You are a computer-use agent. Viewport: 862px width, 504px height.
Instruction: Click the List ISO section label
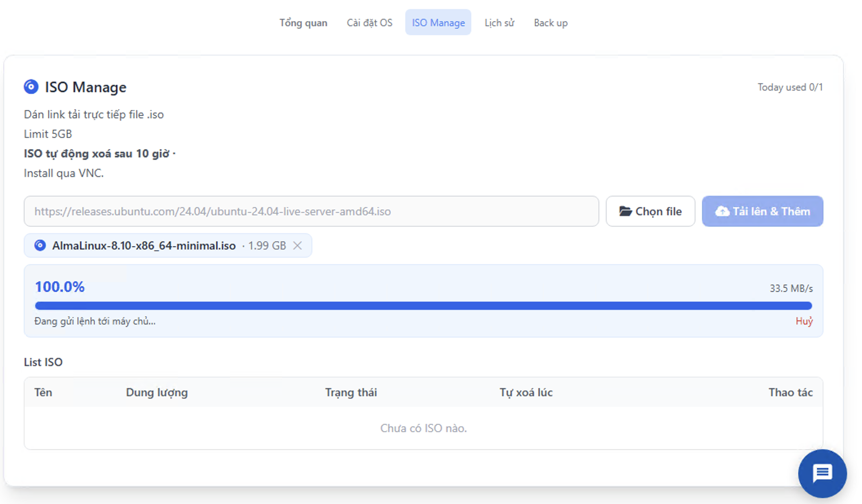[x=43, y=362]
